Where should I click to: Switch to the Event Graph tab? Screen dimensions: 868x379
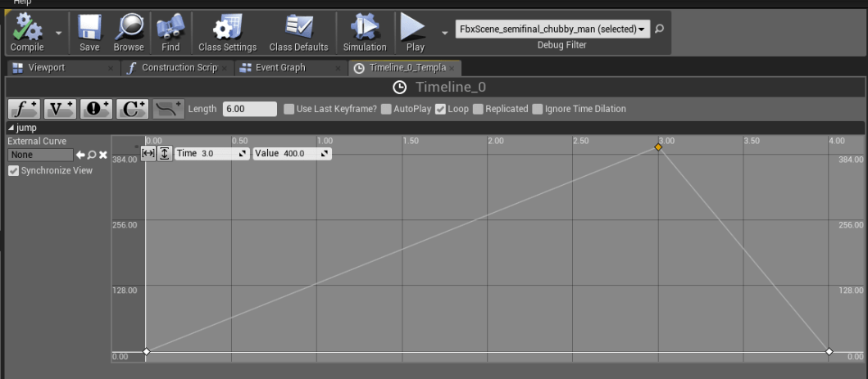(280, 67)
